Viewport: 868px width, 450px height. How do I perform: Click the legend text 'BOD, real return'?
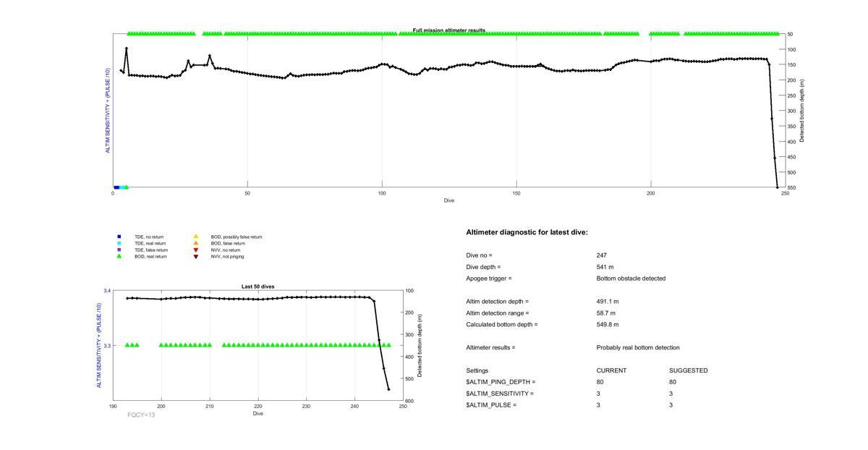pyautogui.click(x=150, y=256)
